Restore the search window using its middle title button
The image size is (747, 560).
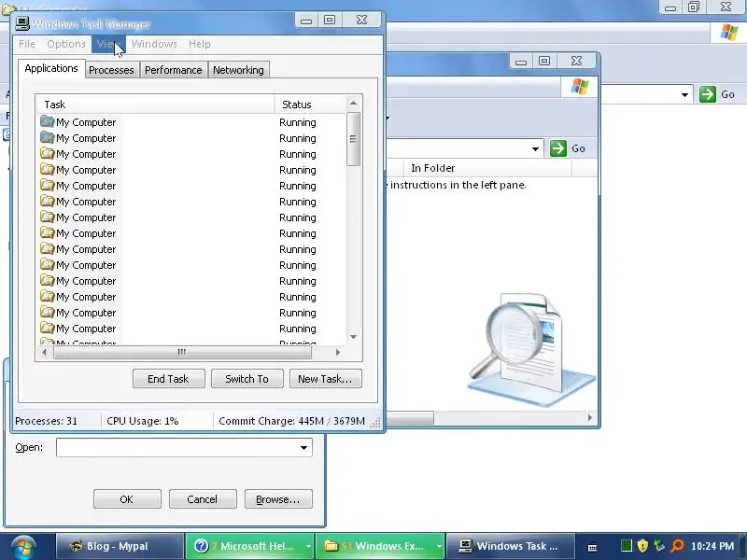pos(544,61)
